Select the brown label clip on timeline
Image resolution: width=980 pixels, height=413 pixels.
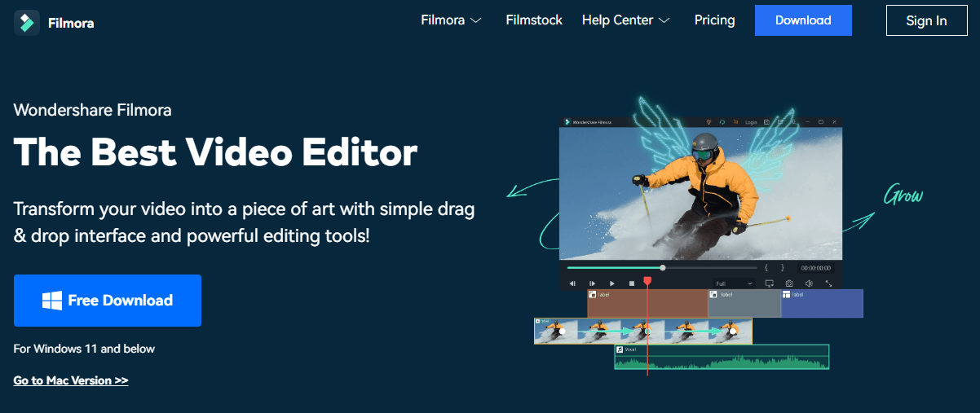point(647,303)
